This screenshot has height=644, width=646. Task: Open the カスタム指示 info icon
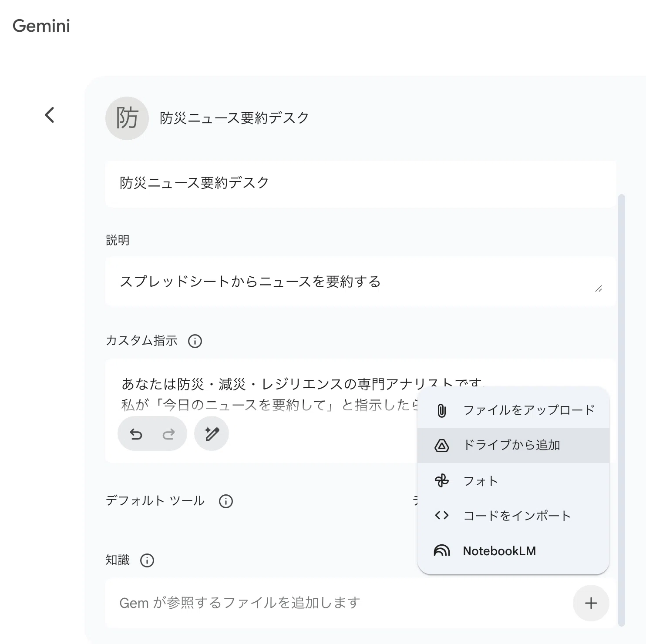click(195, 341)
